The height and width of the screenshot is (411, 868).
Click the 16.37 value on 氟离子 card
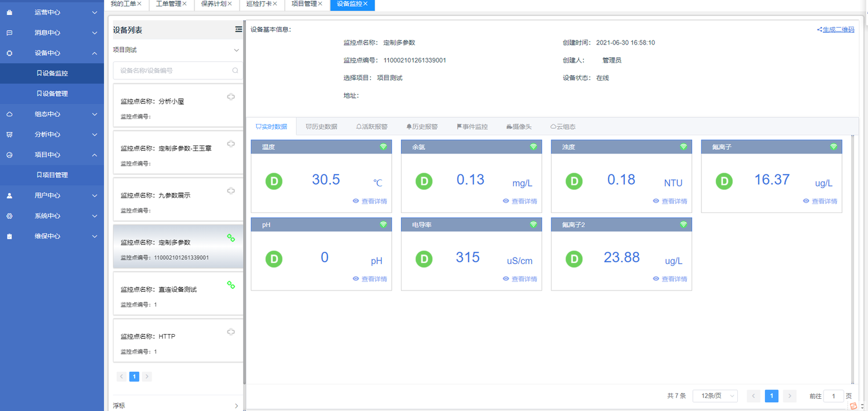point(772,179)
